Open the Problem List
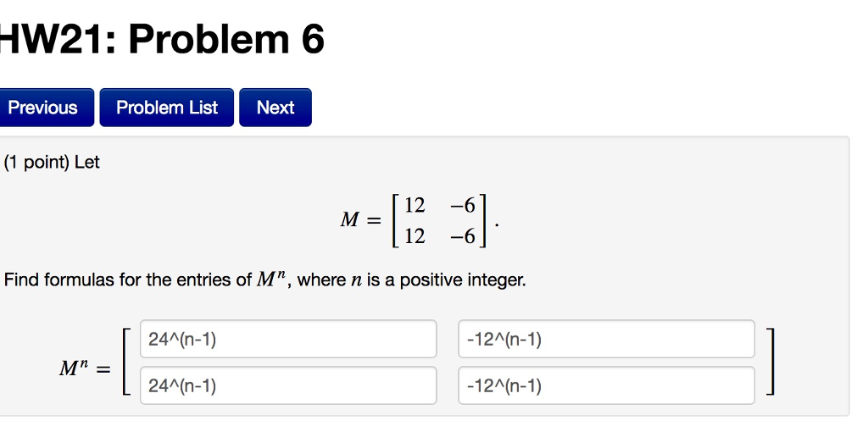The image size is (868, 432). pos(167,108)
